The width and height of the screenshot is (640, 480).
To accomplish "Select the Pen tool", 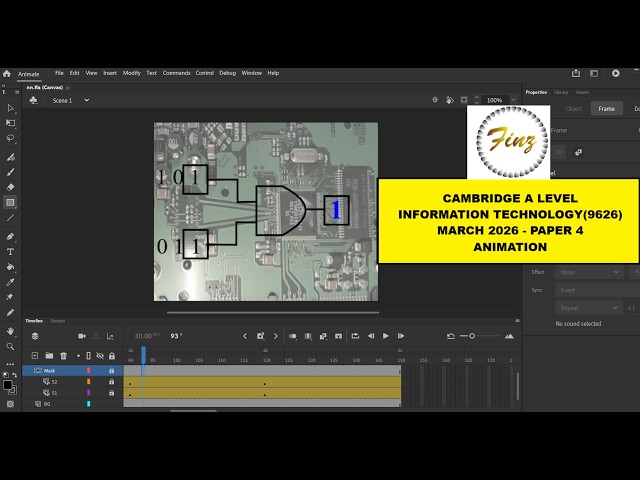I will pos(10,236).
